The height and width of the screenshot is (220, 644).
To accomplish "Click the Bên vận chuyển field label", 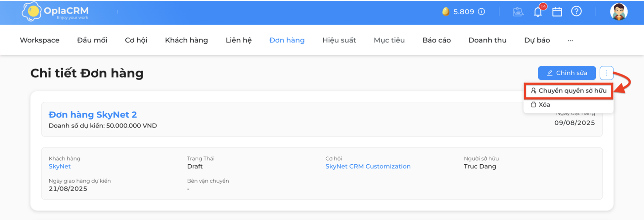I will pos(208,181).
